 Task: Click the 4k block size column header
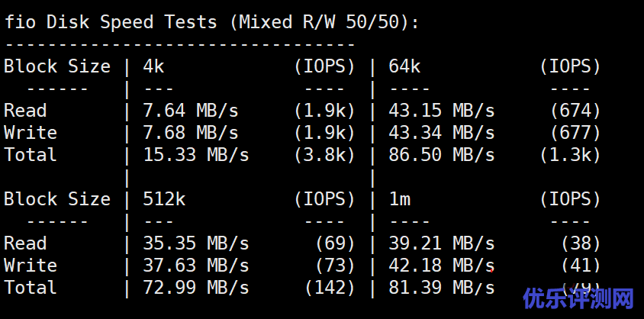153,66
